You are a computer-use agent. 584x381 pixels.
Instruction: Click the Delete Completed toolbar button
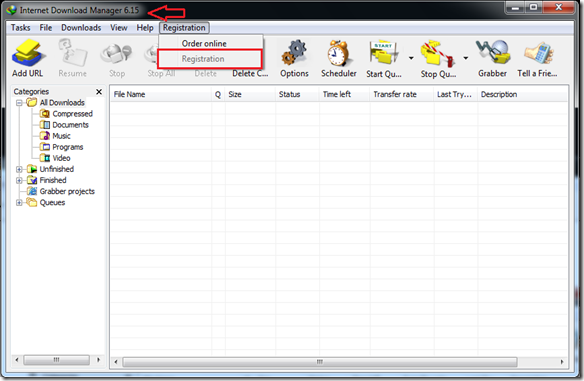click(x=250, y=73)
